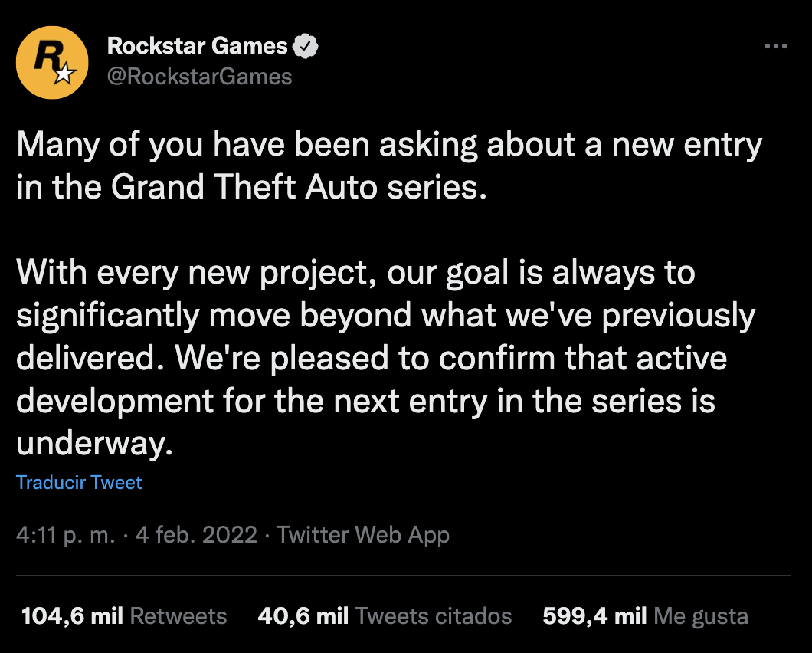Click the Tweets citados label

(x=434, y=616)
